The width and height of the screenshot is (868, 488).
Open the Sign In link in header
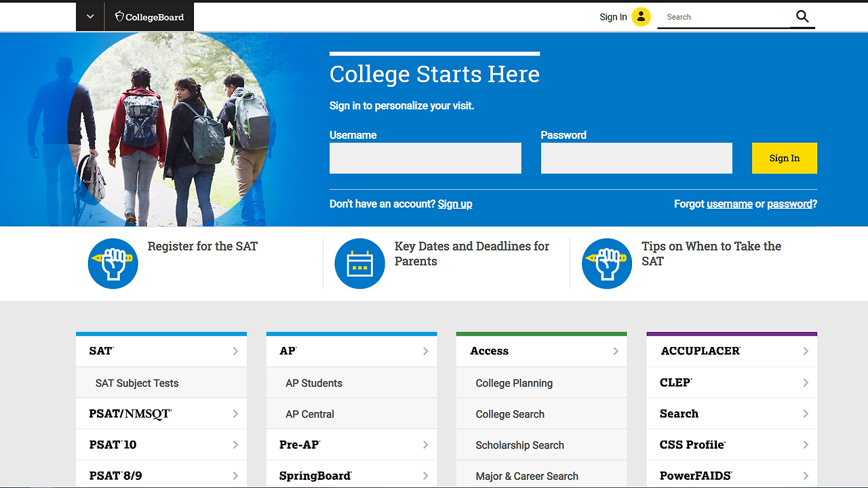click(613, 17)
